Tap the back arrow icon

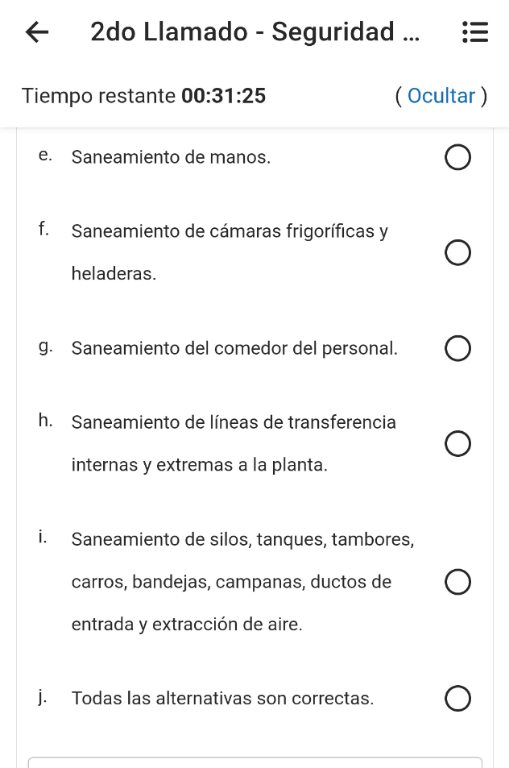pos(37,33)
